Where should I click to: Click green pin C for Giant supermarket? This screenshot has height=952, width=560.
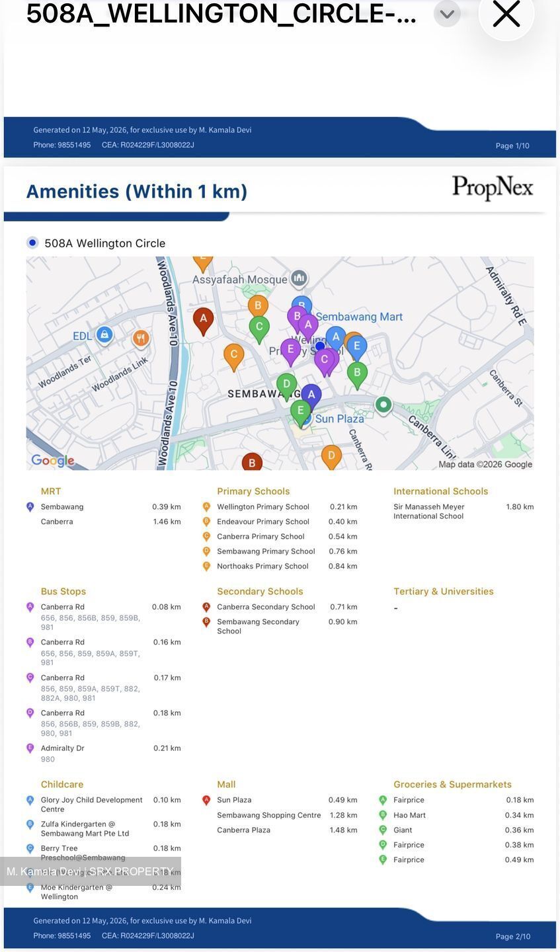coord(259,329)
